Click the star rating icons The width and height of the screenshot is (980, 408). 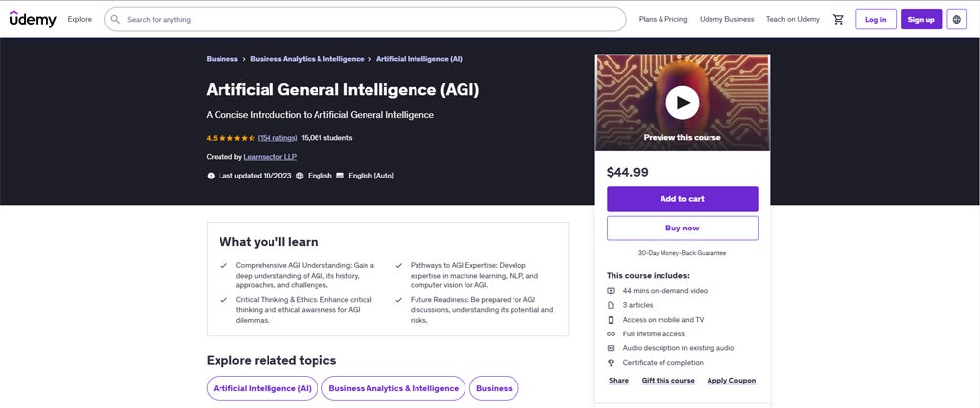(237, 138)
